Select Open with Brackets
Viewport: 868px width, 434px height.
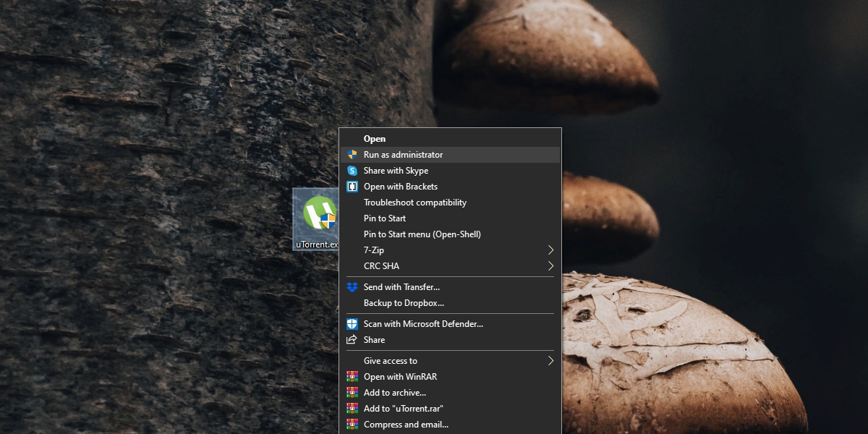pyautogui.click(x=450, y=187)
